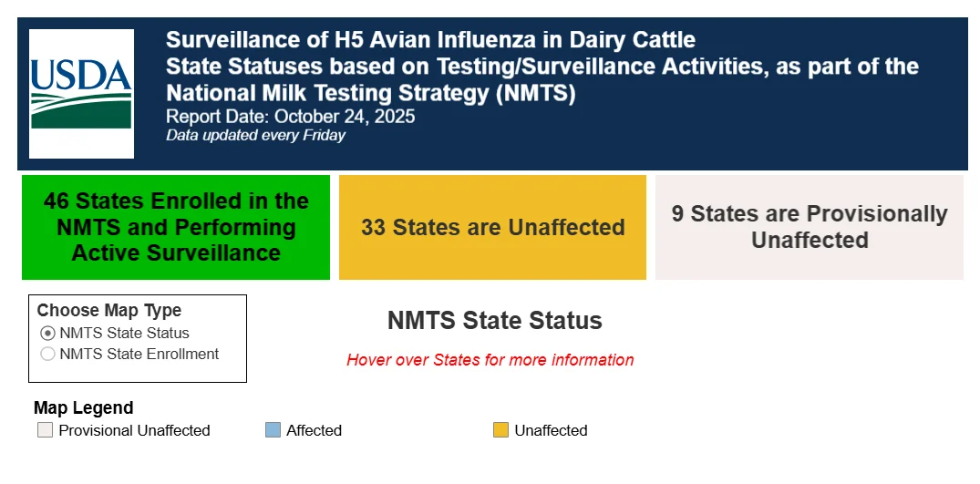Click the red hover over States hint
This screenshot has height=484, width=980.
(490, 360)
